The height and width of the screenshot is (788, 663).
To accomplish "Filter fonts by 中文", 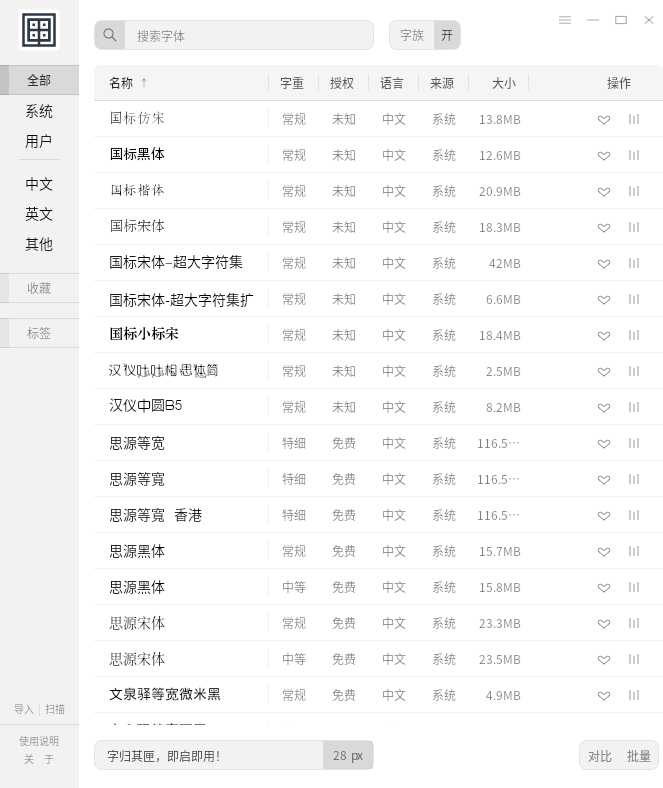I will pos(39,184).
